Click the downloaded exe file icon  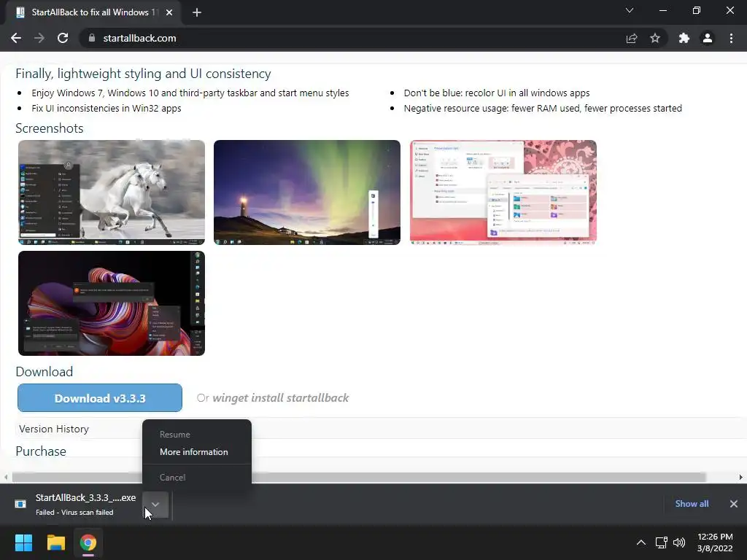[x=20, y=504]
